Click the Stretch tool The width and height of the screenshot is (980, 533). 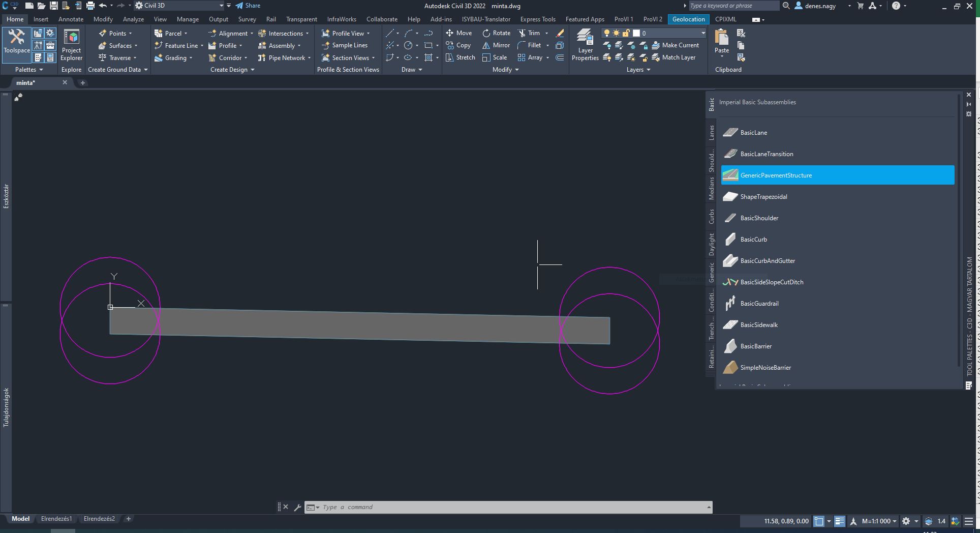[x=460, y=57]
